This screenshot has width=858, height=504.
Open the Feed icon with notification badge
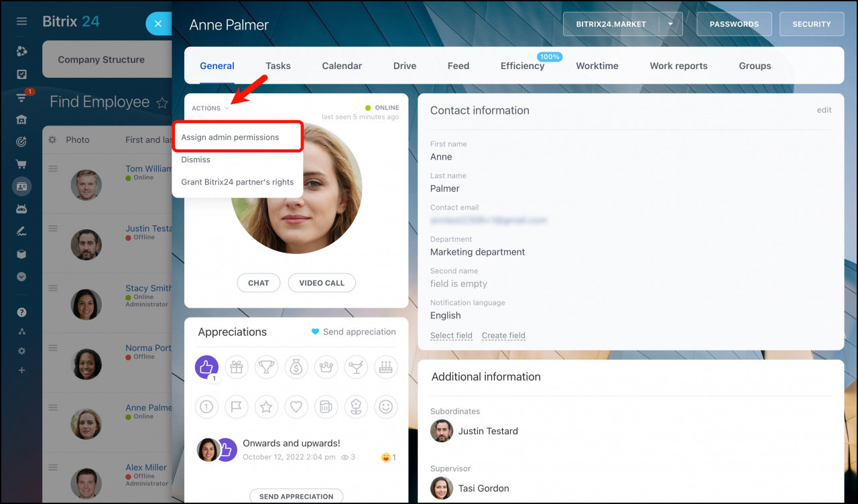click(x=21, y=98)
